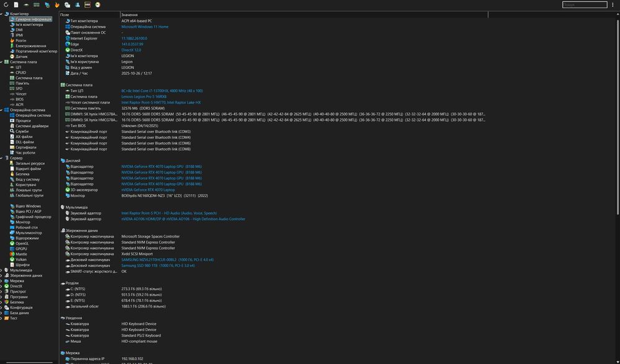The width and height of the screenshot is (620, 364).
Task: Select Датчик sensor item in tree
Action: 19,56
